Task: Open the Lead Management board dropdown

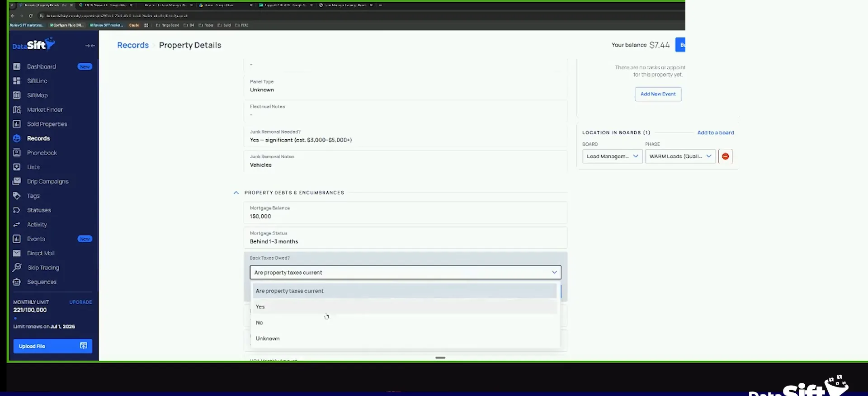Action: 612,156
